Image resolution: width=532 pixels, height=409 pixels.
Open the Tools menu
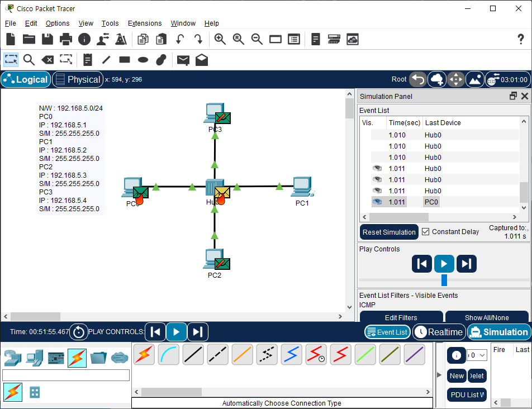click(x=110, y=23)
